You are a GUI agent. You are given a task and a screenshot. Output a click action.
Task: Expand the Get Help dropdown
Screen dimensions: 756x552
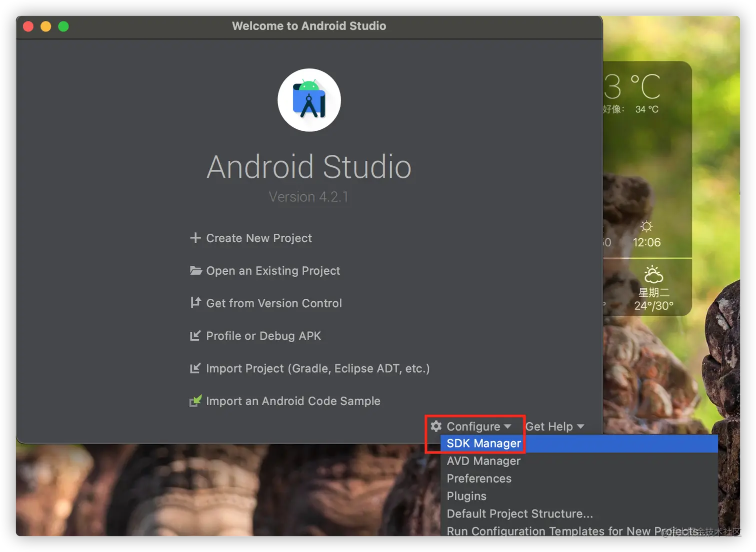point(554,426)
